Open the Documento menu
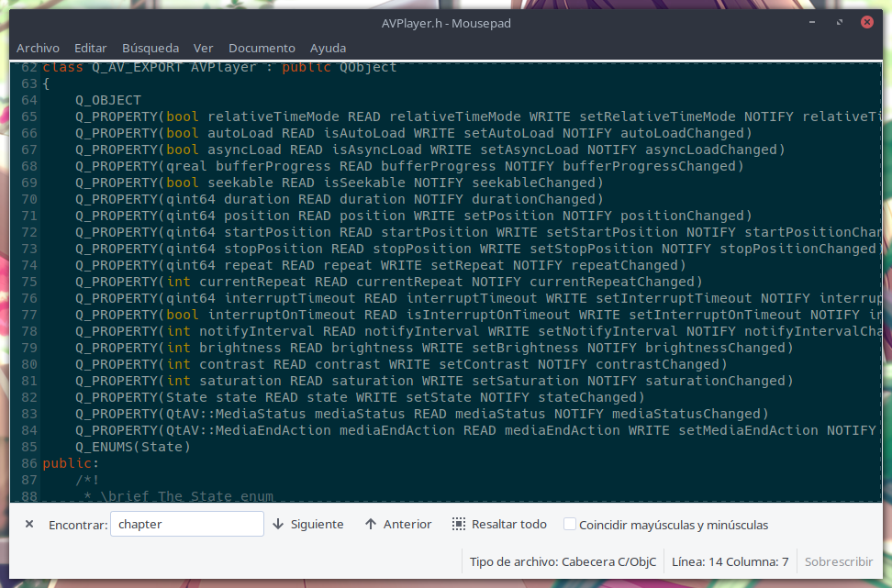Screen dimensions: 892x588 pyautogui.click(x=262, y=48)
